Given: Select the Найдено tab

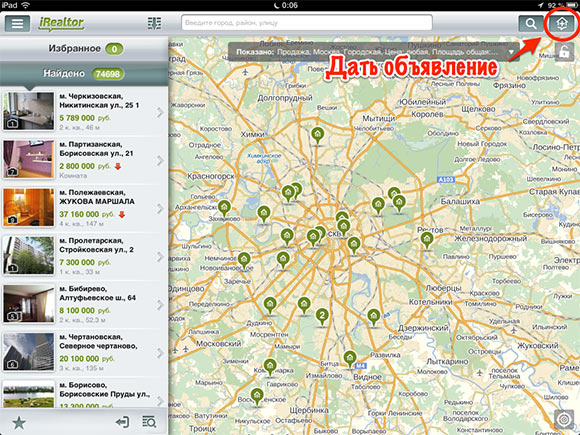Looking at the screenshot, I should [x=84, y=74].
